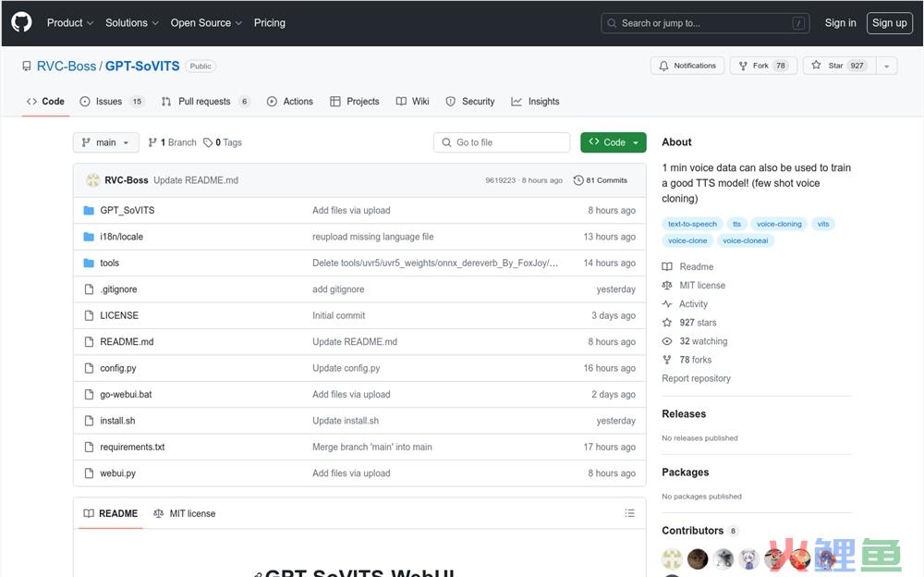Click the tools folder icon
Screen dimensions: 924x577
coord(89,264)
